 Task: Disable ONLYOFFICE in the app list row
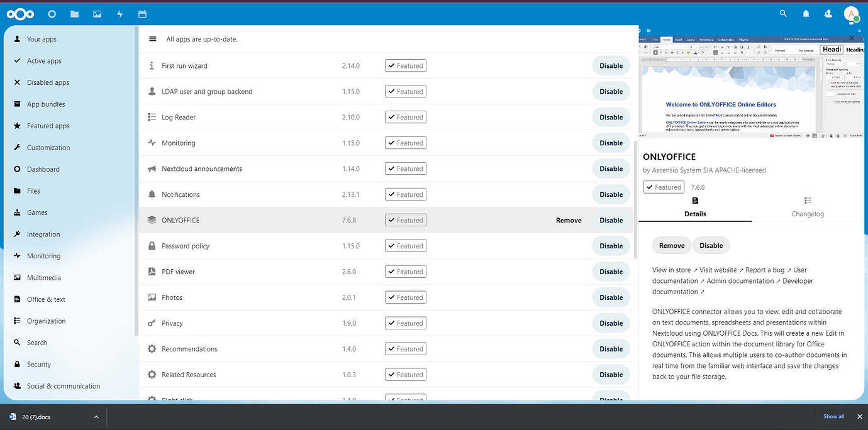(611, 220)
